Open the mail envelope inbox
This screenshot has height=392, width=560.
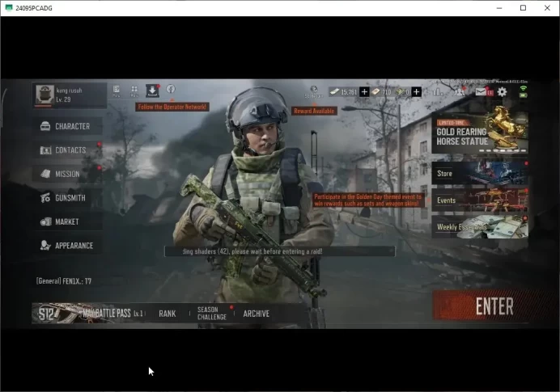click(x=481, y=92)
